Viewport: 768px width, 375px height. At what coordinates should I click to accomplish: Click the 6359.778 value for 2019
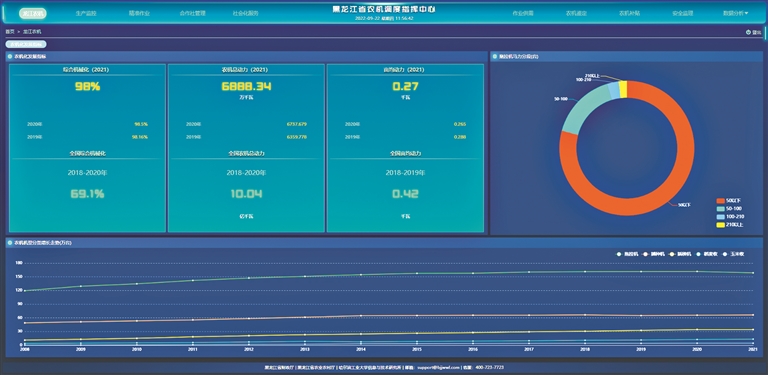pyautogui.click(x=297, y=137)
